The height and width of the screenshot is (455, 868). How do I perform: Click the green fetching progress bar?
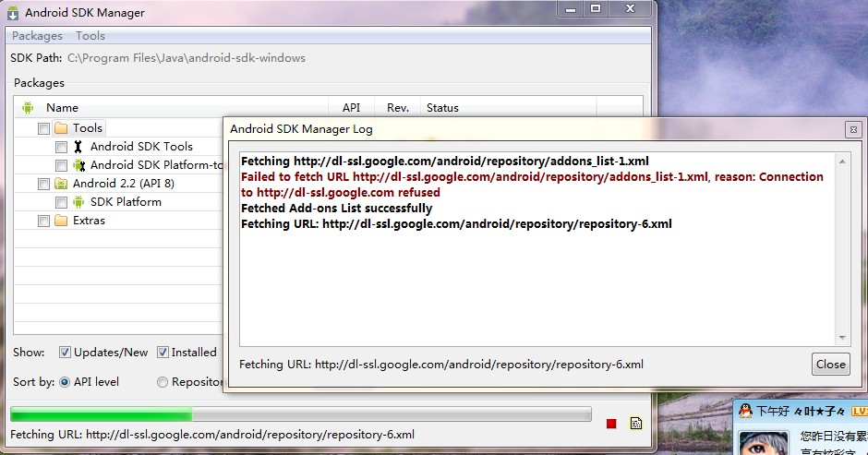[x=301, y=414]
